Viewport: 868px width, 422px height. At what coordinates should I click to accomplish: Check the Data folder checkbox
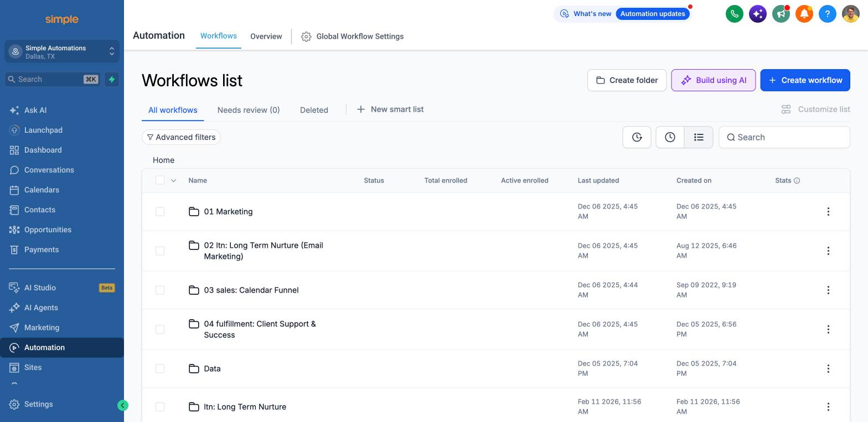(160, 368)
